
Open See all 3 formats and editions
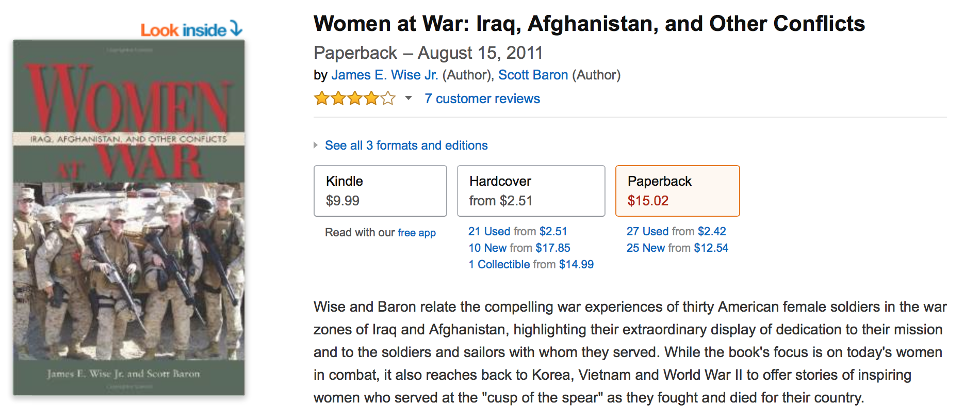406,146
